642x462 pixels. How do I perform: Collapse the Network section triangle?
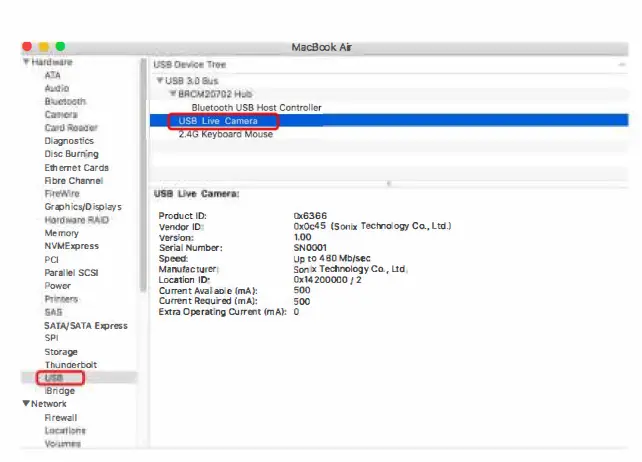(x=27, y=404)
